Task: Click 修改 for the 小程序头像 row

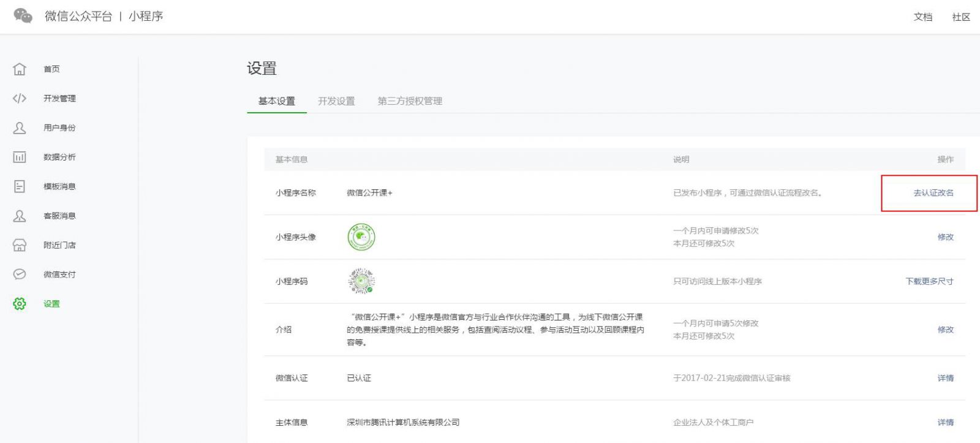Action: coord(946,237)
